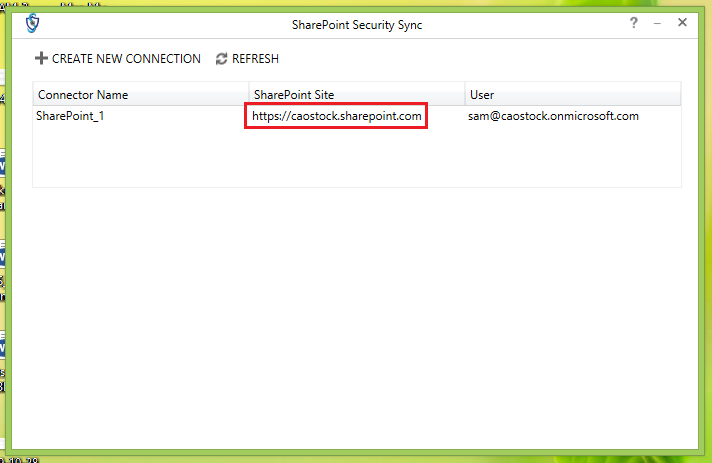
Task: Close the SharePoint Security Sync window
Action: [x=682, y=22]
